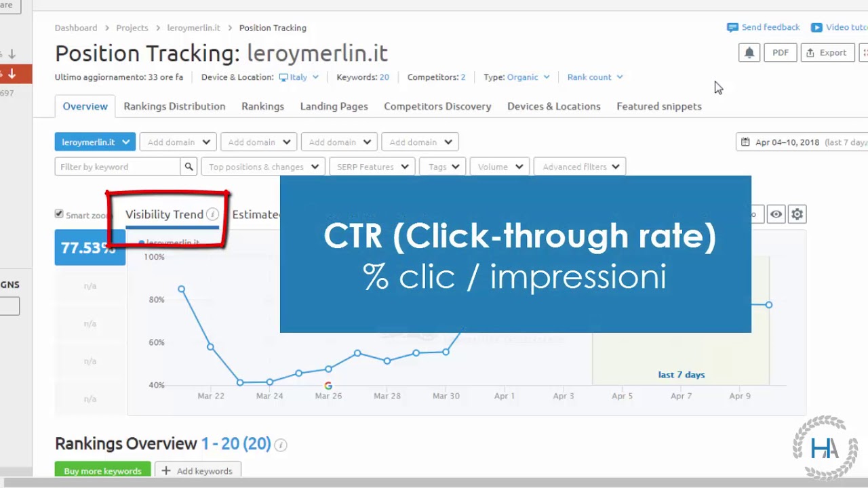
Task: Open the Featured snippets tab
Action: (659, 106)
